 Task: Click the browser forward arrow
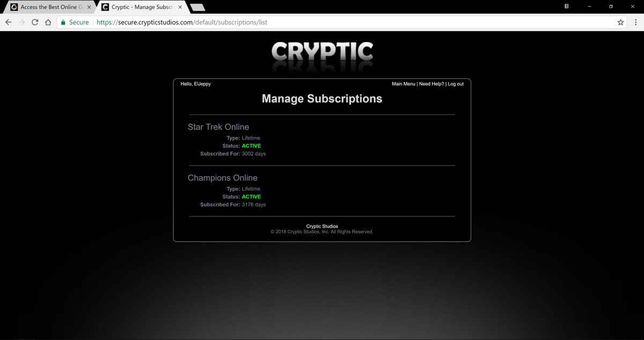(x=21, y=23)
